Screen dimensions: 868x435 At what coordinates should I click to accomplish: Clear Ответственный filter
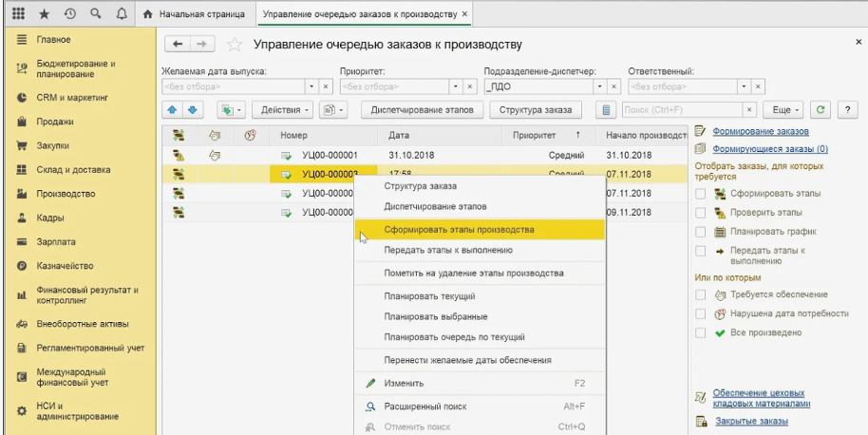click(x=759, y=86)
